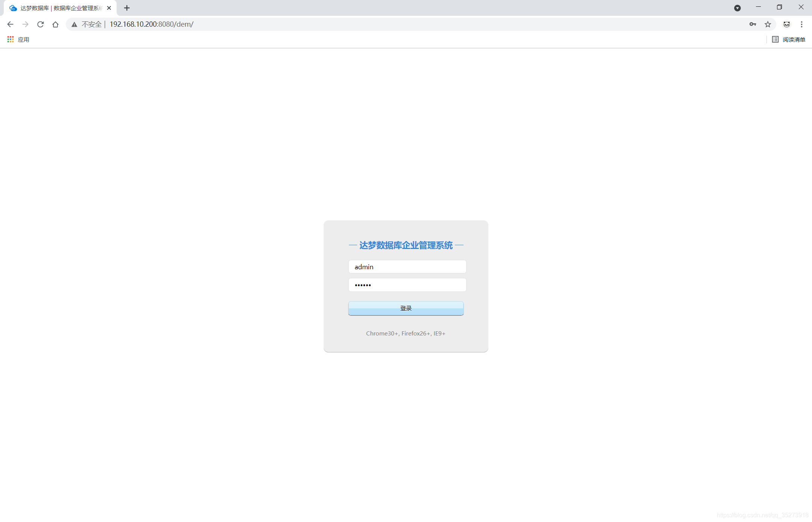Open the 应用 apps shortcut
This screenshot has height=522, width=812.
pos(18,39)
